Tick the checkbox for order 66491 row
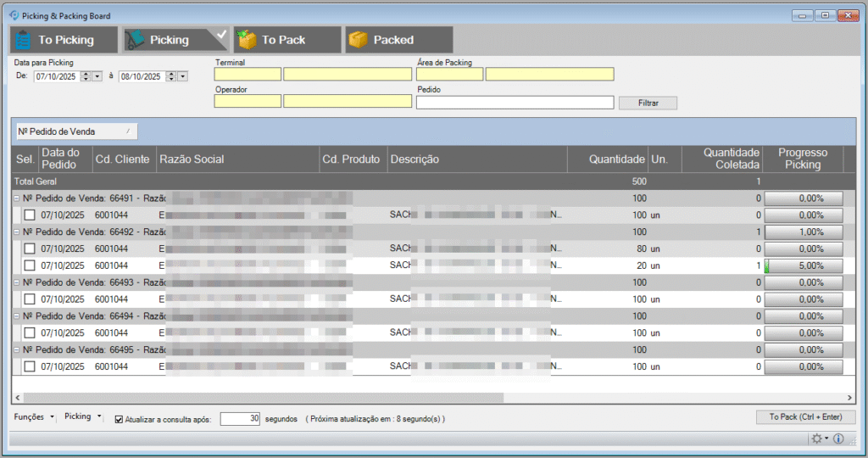 click(x=30, y=215)
